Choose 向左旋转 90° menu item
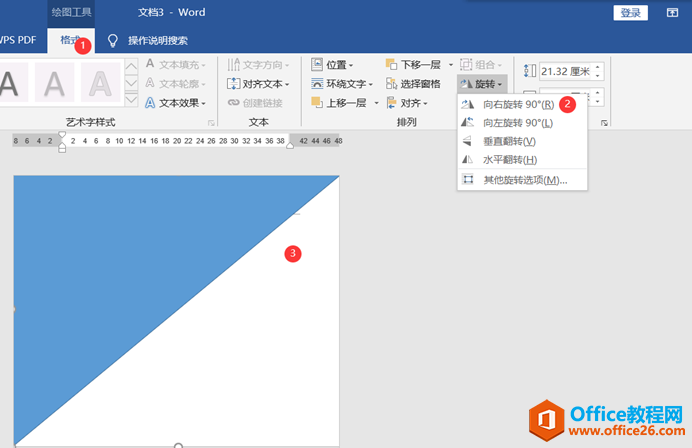The height and width of the screenshot is (448, 692). tap(522, 123)
